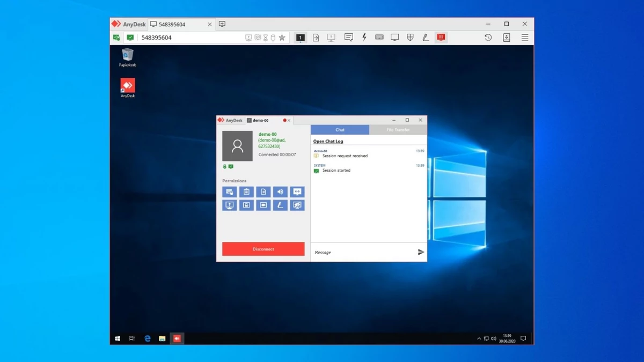
Task: Click "Session request received" chat entry
Action: [345, 156]
